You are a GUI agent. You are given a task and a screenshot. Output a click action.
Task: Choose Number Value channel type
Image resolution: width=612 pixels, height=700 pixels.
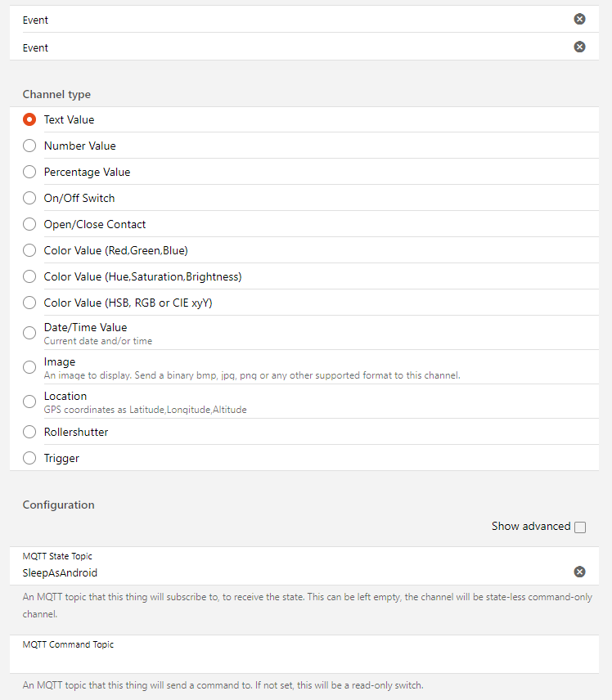[x=29, y=146]
